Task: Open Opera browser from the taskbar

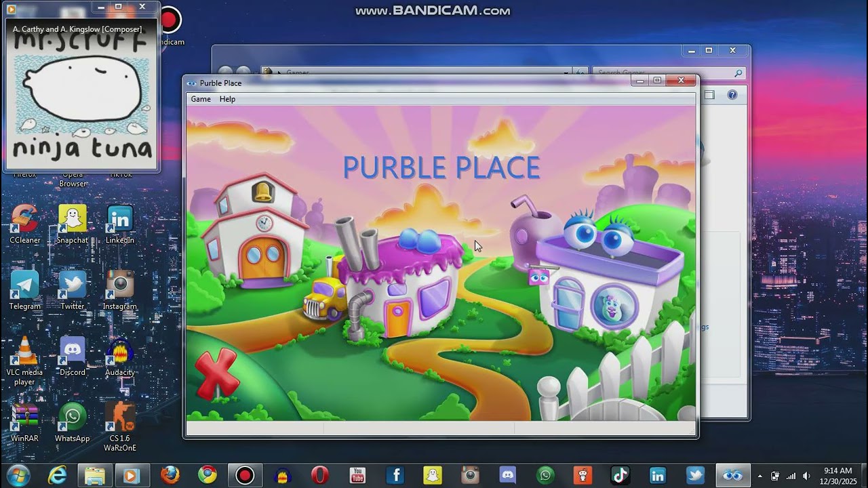Action: click(319, 476)
